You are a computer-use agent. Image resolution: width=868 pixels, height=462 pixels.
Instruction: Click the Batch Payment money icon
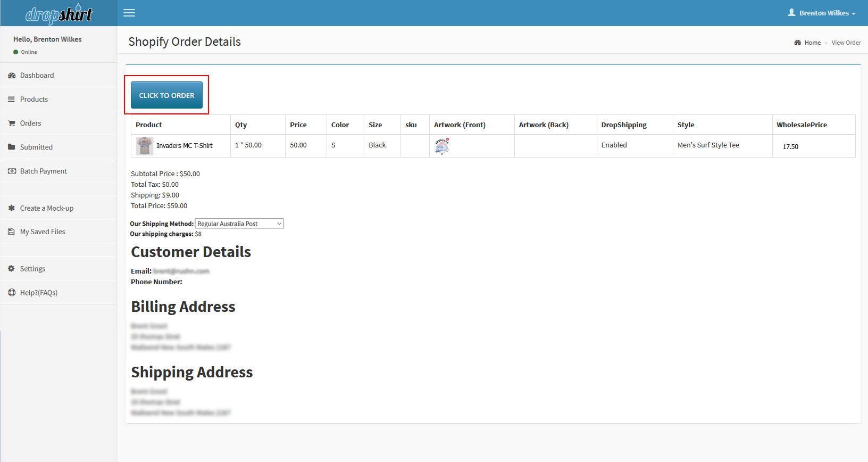click(12, 171)
